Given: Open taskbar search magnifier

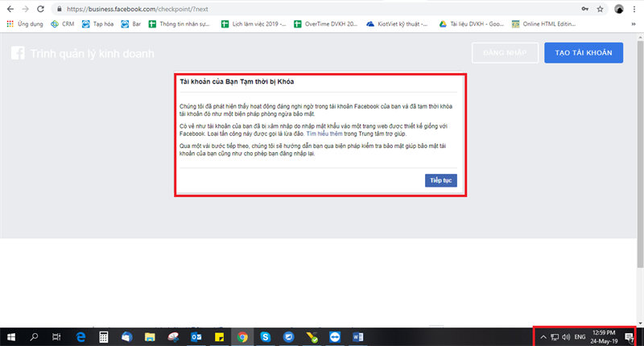Looking at the screenshot, I should [34, 337].
